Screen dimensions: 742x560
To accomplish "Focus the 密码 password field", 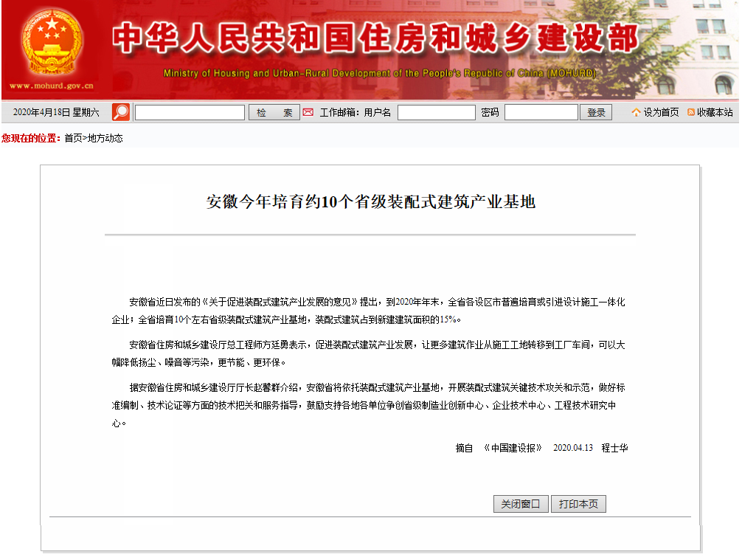I will [541, 112].
